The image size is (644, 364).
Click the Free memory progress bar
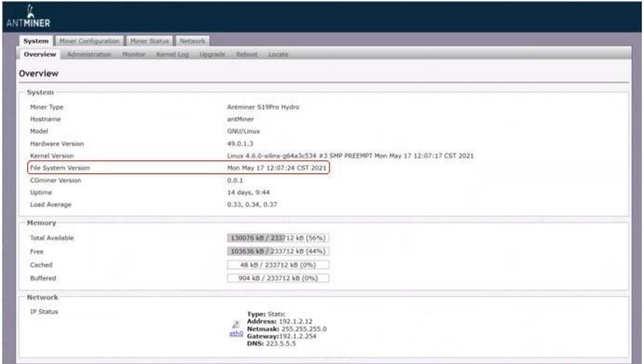[278, 251]
